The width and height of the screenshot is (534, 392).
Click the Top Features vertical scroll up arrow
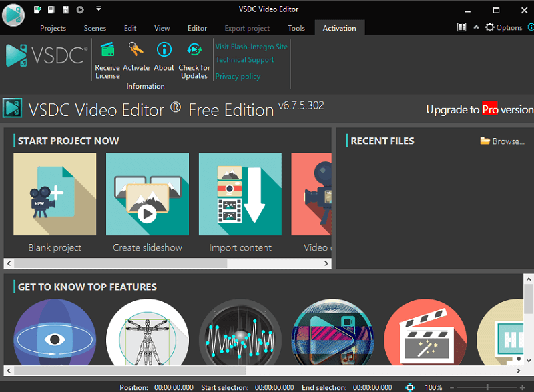click(529, 279)
